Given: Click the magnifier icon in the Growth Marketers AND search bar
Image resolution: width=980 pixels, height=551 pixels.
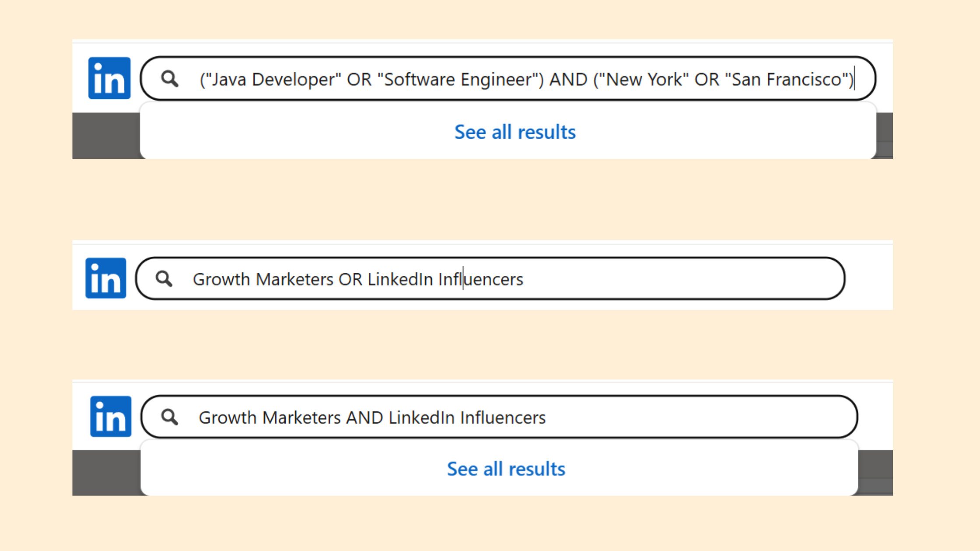Looking at the screenshot, I should click(x=170, y=417).
